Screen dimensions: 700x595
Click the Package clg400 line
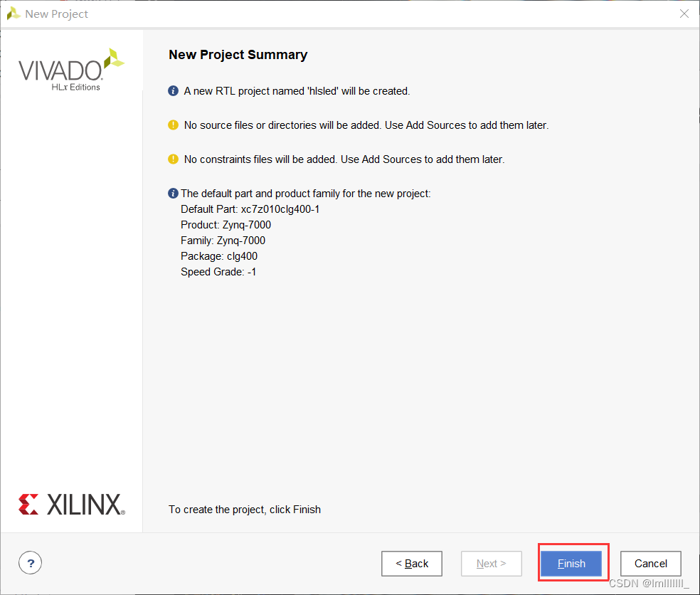tap(219, 256)
